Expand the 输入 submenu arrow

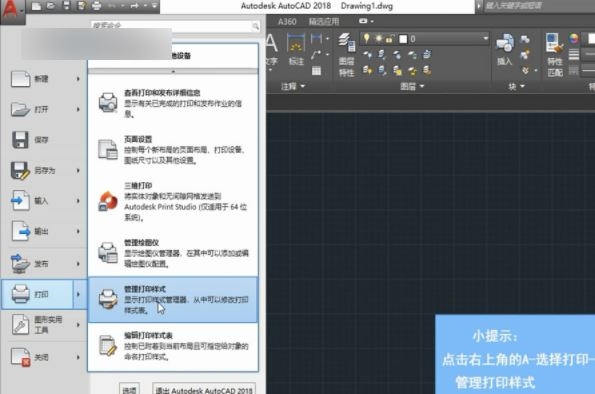78,201
